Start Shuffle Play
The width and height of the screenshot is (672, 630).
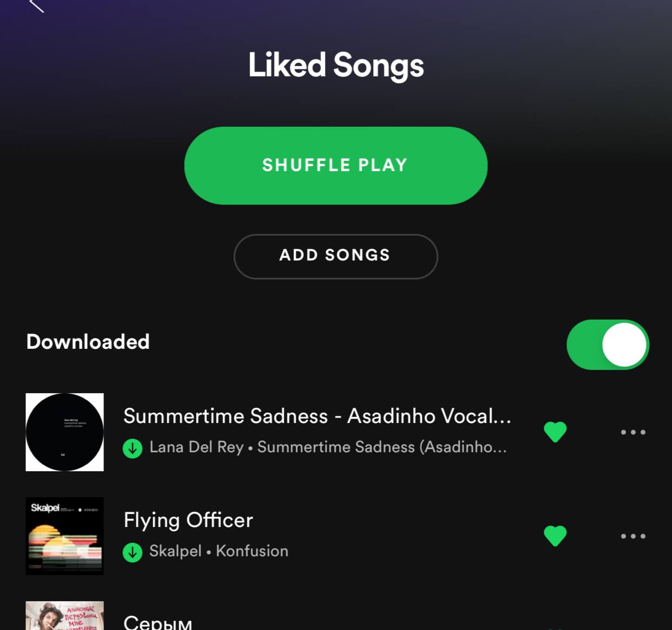coord(336,165)
